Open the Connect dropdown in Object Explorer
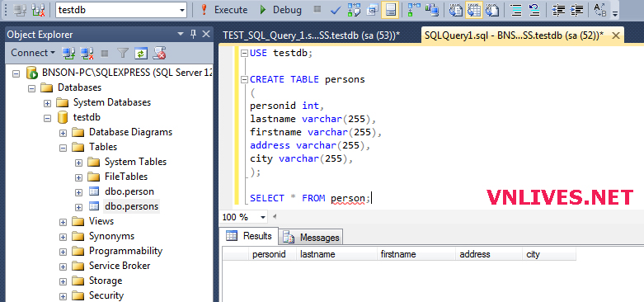 (x=53, y=53)
